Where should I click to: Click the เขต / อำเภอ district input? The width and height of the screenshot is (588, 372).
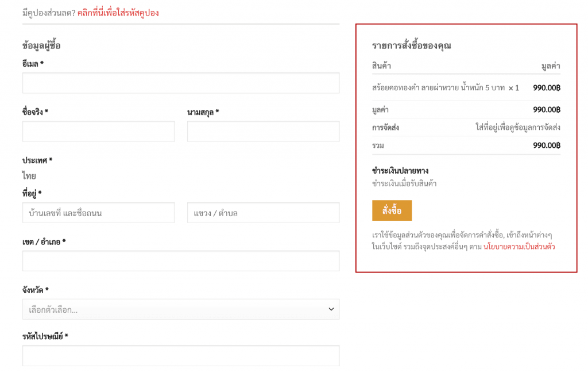[181, 261]
